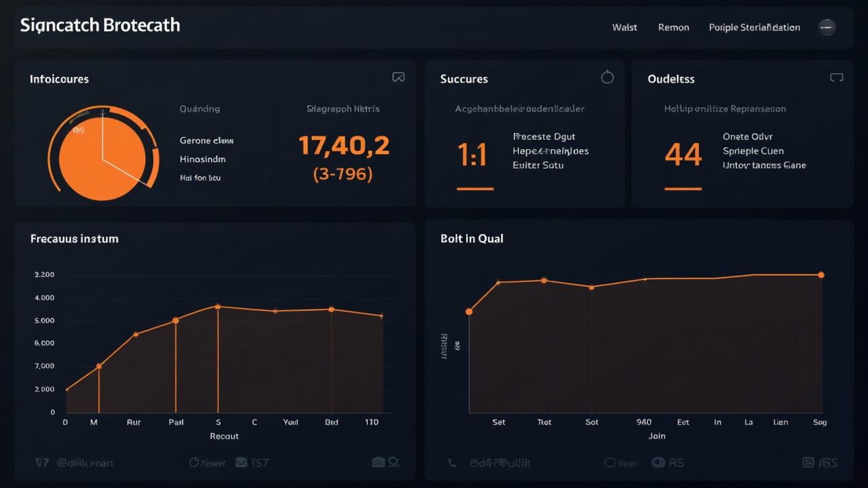Click the @dnilcroan profile link

(x=85, y=462)
